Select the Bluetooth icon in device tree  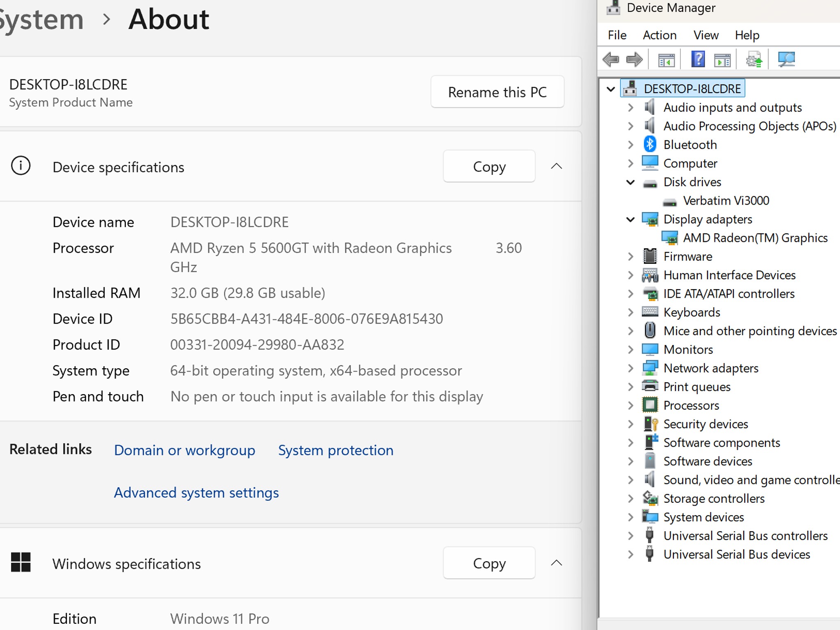pyautogui.click(x=650, y=144)
